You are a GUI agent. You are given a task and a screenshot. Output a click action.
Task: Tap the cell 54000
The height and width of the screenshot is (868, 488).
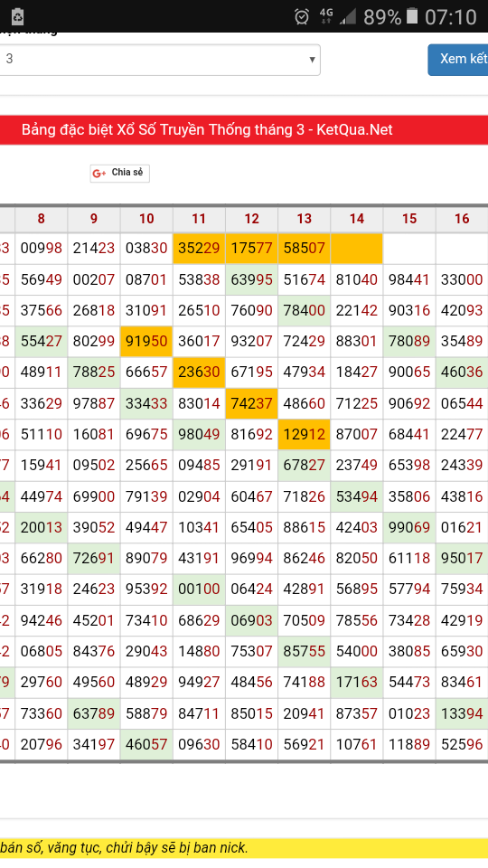pyautogui.click(x=357, y=651)
